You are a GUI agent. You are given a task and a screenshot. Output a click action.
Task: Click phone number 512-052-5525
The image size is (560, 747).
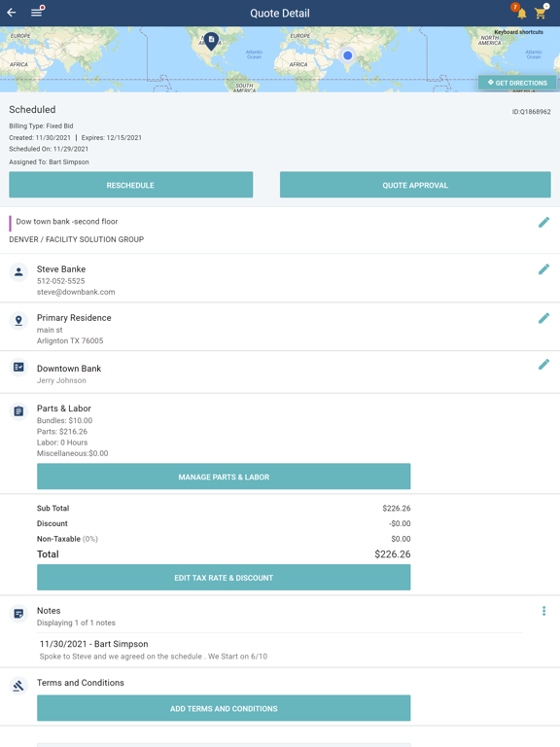61,281
